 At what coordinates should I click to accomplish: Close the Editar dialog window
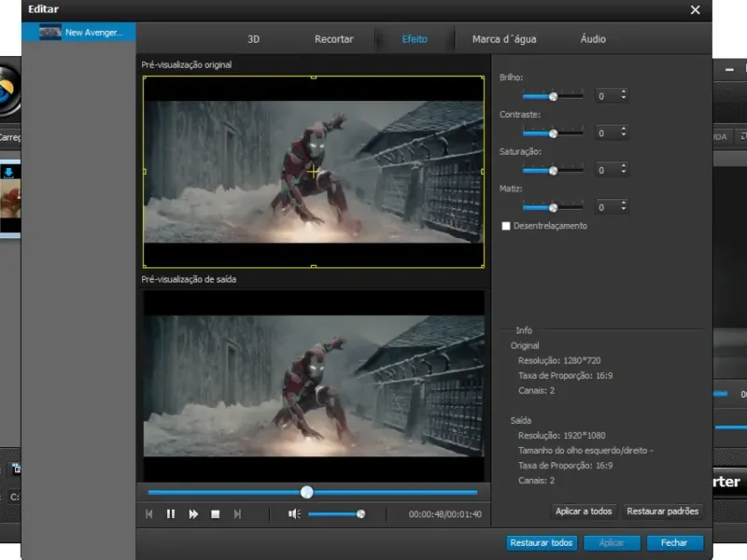[695, 9]
